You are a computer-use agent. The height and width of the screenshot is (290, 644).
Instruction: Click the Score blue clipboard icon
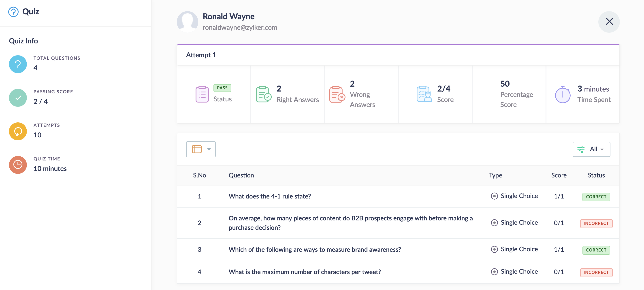pos(424,94)
